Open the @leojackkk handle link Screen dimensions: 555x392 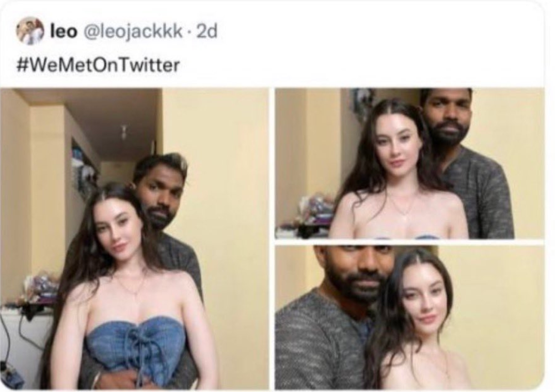[x=133, y=32]
